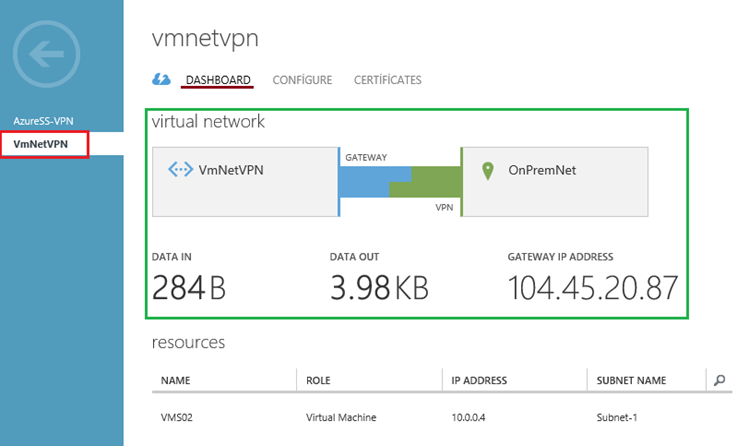Open the quick start cloud icon
737x446 pixels.
[x=161, y=79]
